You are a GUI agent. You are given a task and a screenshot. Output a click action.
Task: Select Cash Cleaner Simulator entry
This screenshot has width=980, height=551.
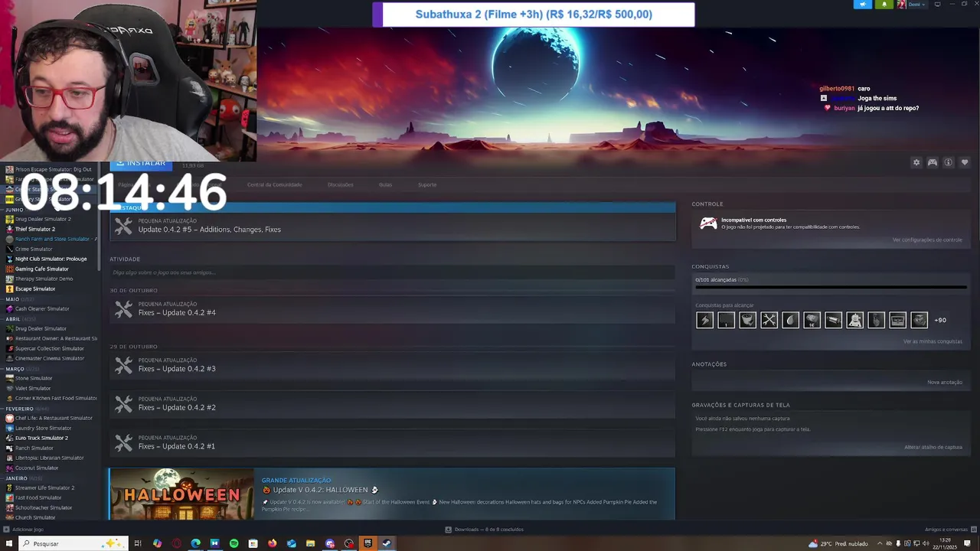[x=42, y=308]
